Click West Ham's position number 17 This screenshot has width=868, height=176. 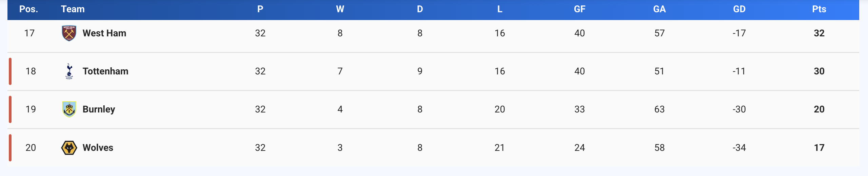29,33
